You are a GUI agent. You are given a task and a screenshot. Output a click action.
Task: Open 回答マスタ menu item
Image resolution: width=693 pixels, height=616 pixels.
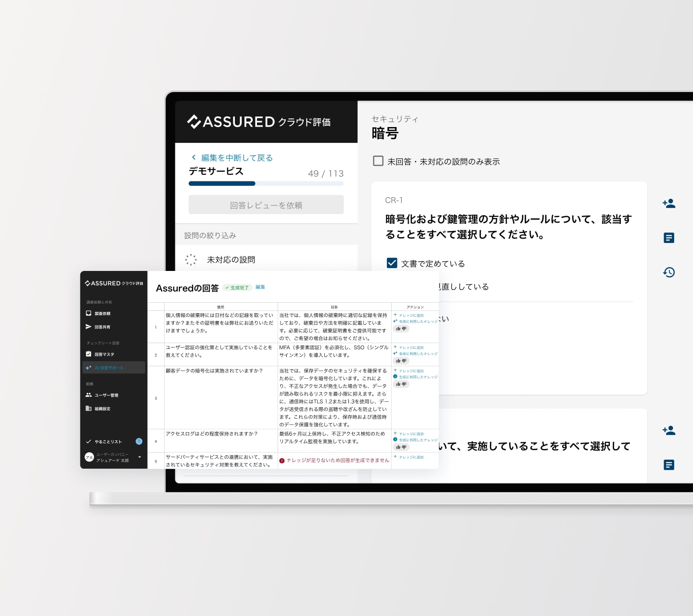tap(104, 354)
